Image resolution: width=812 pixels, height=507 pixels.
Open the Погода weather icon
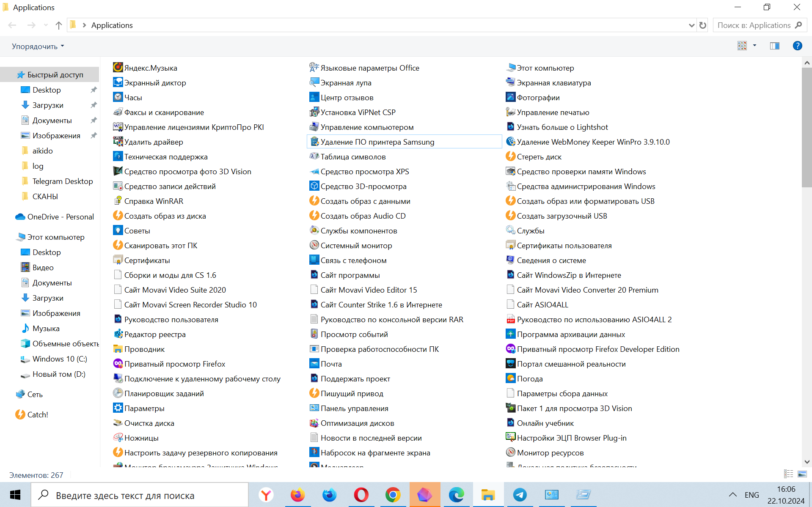tap(511, 378)
